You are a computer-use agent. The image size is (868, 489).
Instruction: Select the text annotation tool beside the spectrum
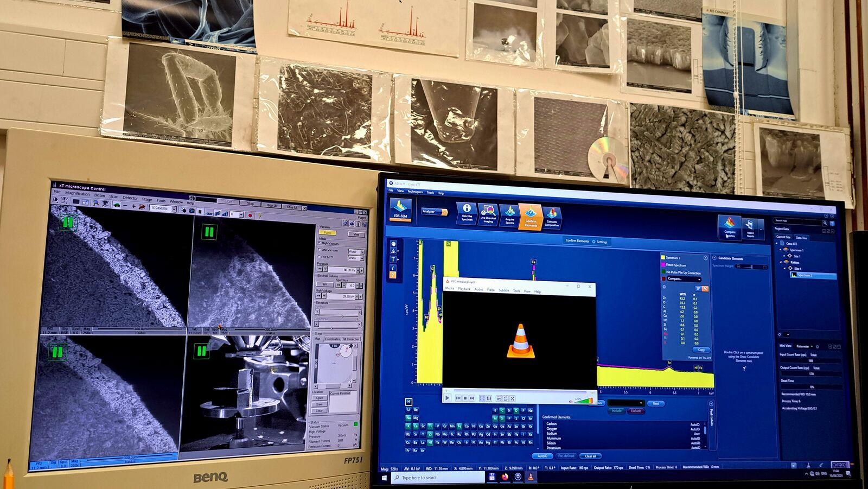tap(393, 259)
